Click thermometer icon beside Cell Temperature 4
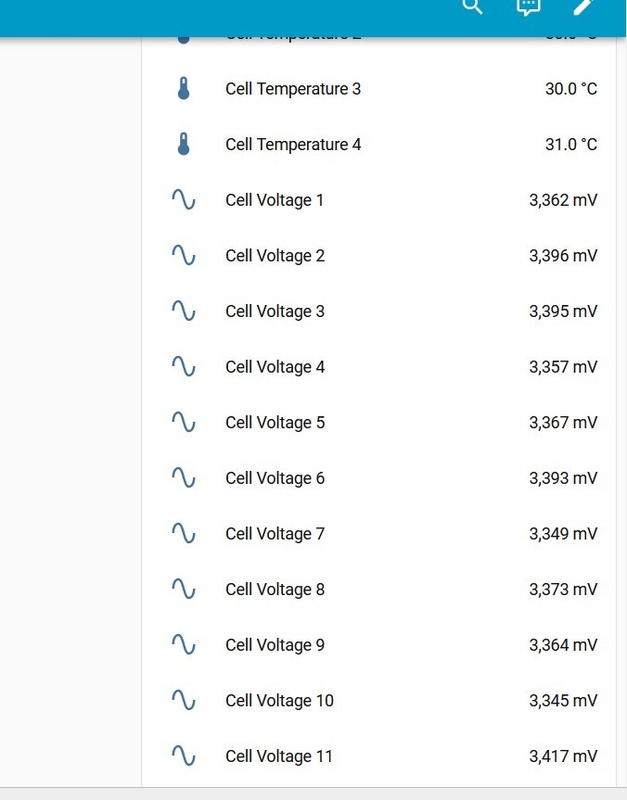627x800 pixels. click(183, 145)
